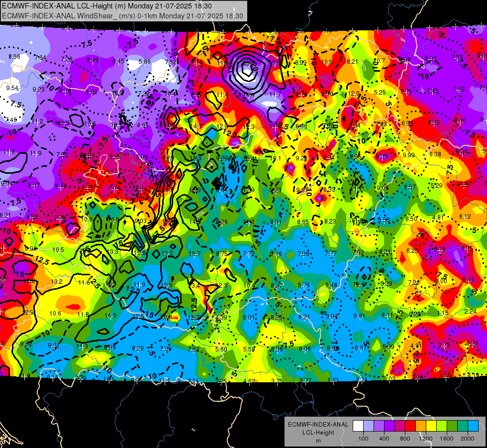Viewport: 487px width, 448px height.
Task: Select the yellow legend color swatch
Action: pyautogui.click(x=431, y=426)
